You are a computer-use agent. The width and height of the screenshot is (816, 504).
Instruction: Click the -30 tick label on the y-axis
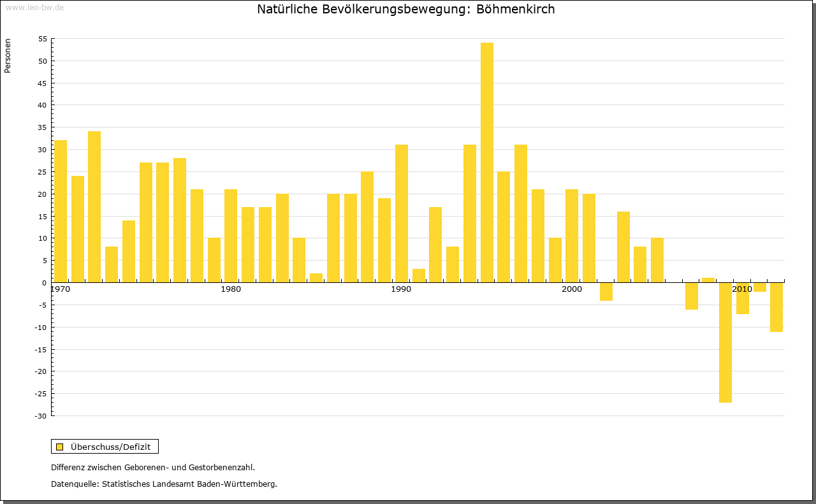click(x=41, y=415)
